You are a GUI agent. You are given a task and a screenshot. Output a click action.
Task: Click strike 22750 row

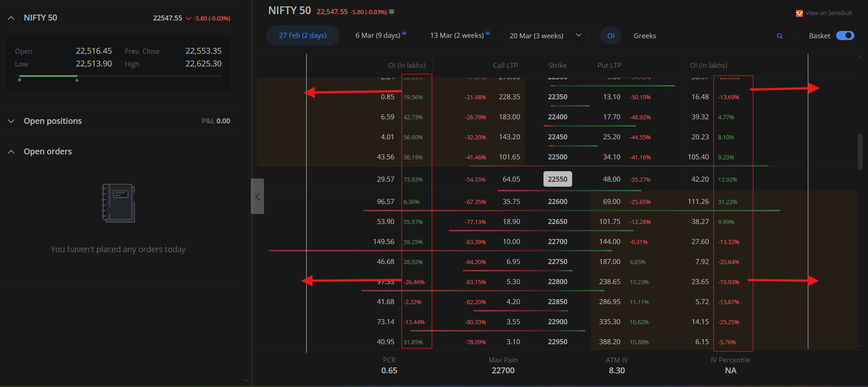tap(558, 262)
